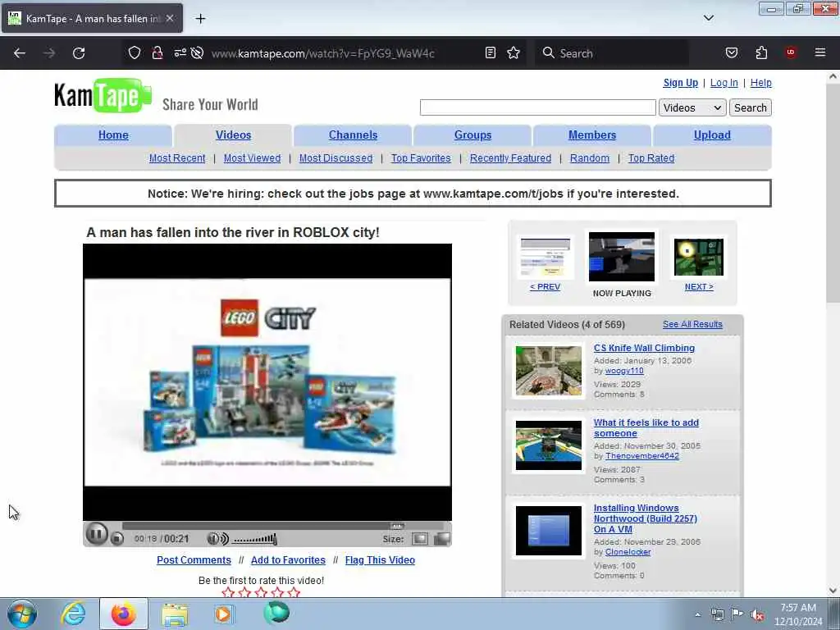Follow the Log In link

pos(724,83)
